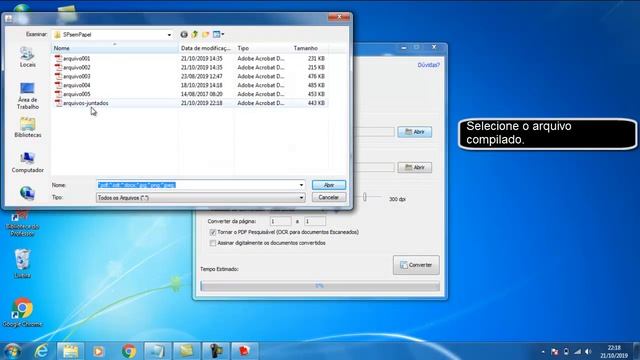
Task: Click the Converter button
Action: pyautogui.click(x=416, y=265)
